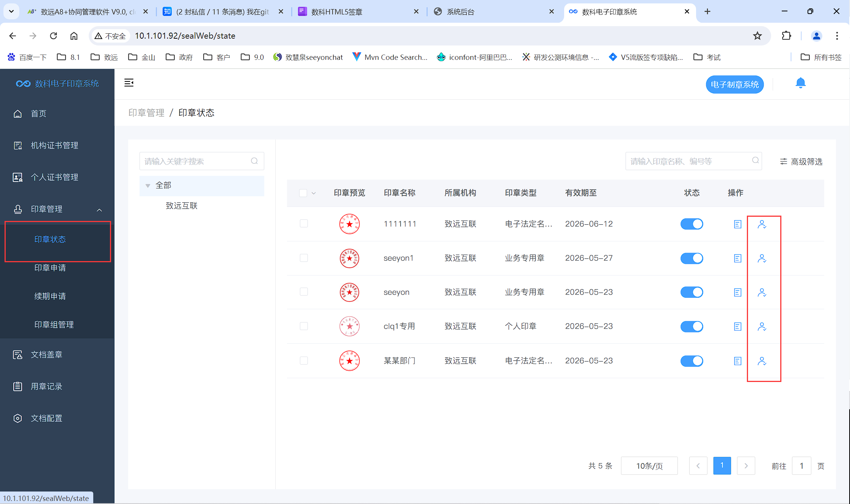Open user assignment icon for seal 1111111
Image resolution: width=850 pixels, height=504 pixels.
pos(762,224)
